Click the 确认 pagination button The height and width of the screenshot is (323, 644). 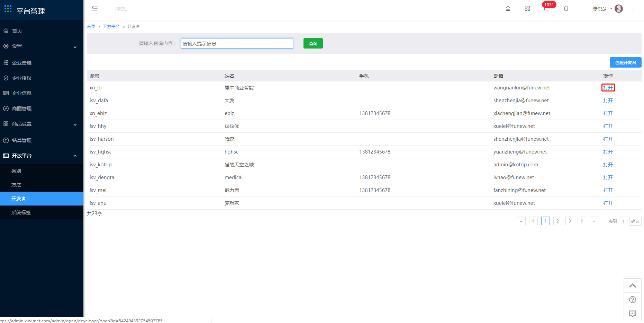click(x=635, y=221)
